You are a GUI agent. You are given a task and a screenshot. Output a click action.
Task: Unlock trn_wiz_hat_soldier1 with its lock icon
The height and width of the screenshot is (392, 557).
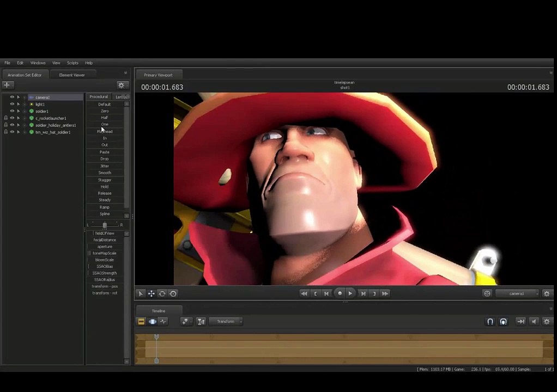click(5, 132)
